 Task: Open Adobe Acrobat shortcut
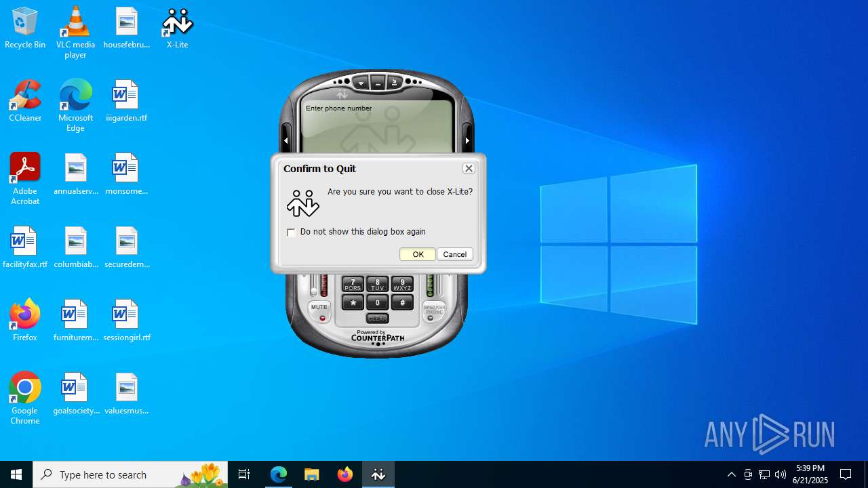point(25,179)
